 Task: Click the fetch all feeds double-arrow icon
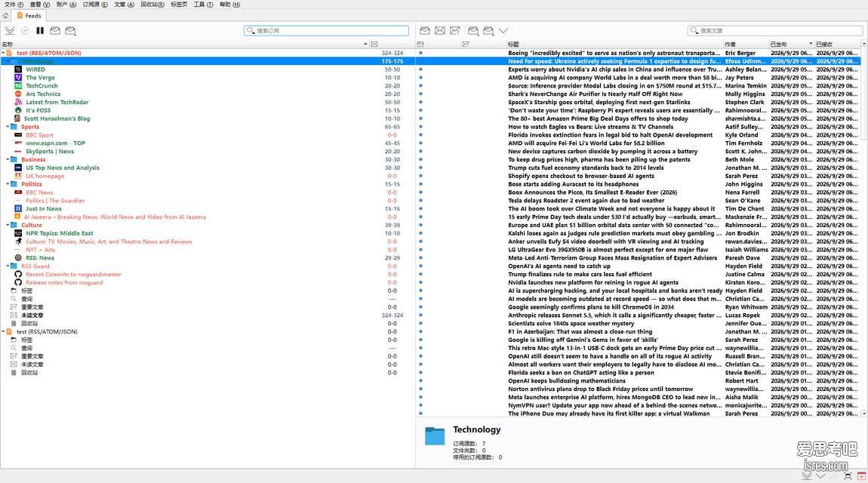10,30
